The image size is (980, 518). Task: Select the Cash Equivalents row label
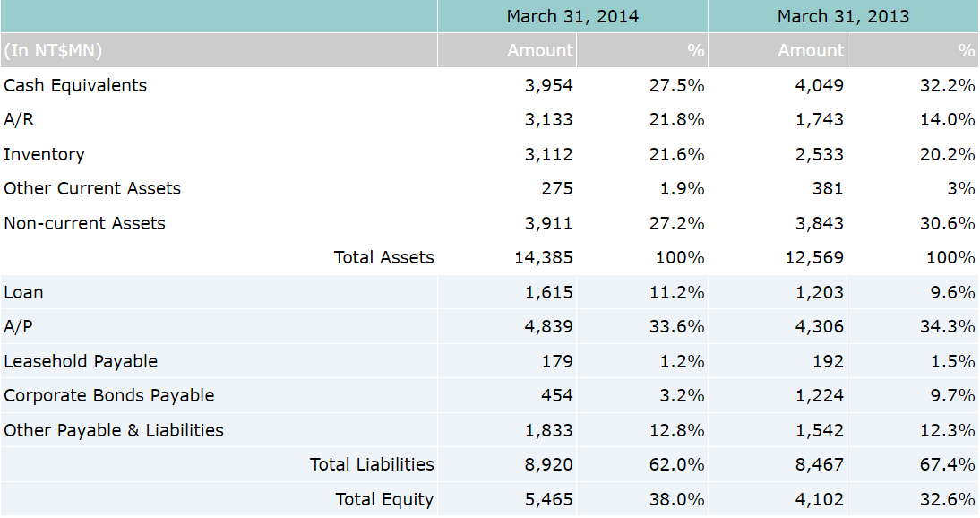[75, 85]
